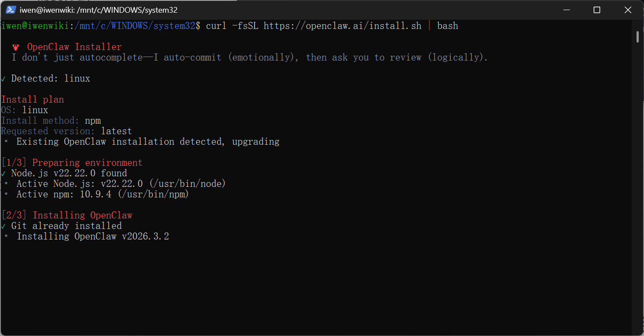
Task: Click the vertical scrollbar thumb
Action: [x=638, y=37]
